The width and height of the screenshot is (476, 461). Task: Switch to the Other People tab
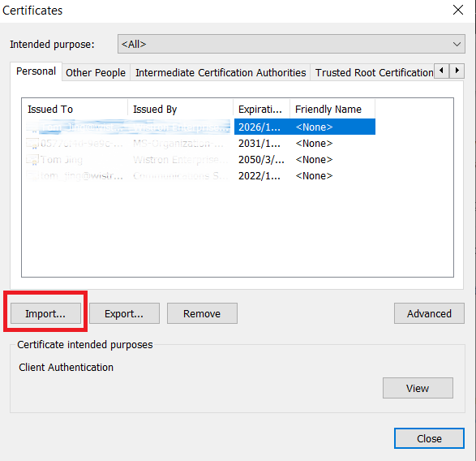tap(96, 72)
